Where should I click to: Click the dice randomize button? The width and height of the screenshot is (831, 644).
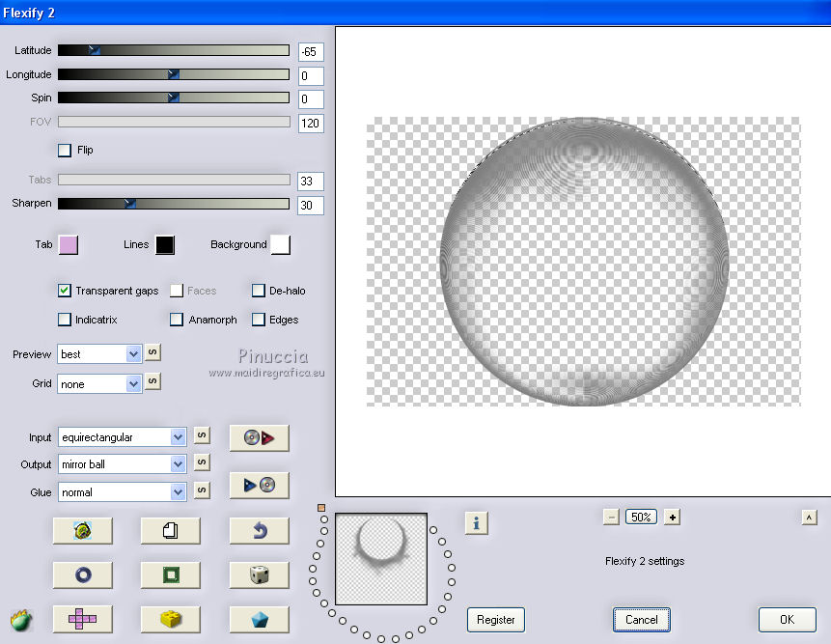(260, 575)
